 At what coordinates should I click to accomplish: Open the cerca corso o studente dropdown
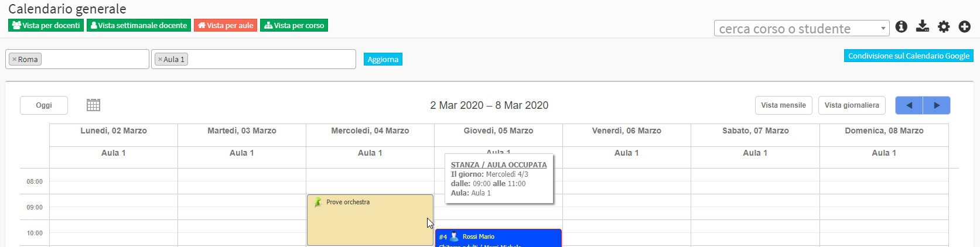(x=801, y=28)
